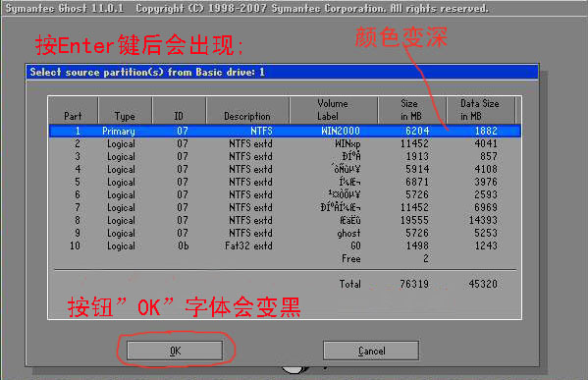Image resolution: width=588 pixels, height=380 pixels.
Task: Select logical partition 6 with size 5726
Action: (285, 194)
